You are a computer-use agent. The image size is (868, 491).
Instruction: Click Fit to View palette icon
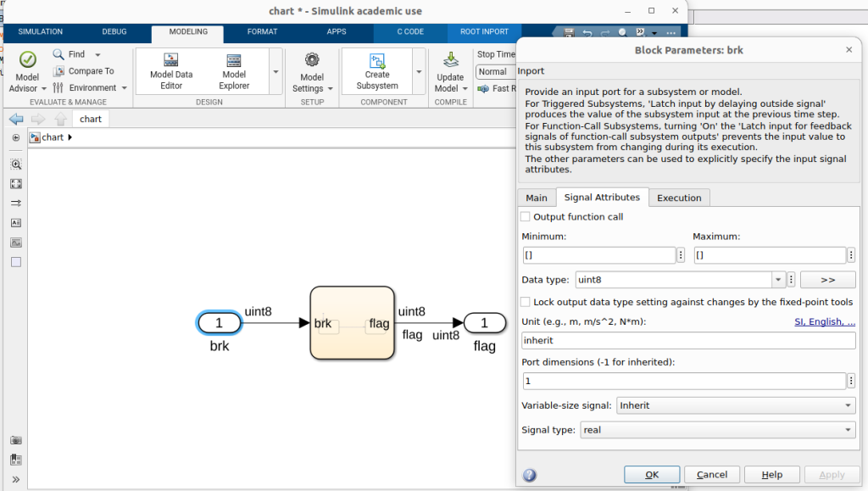tap(16, 184)
